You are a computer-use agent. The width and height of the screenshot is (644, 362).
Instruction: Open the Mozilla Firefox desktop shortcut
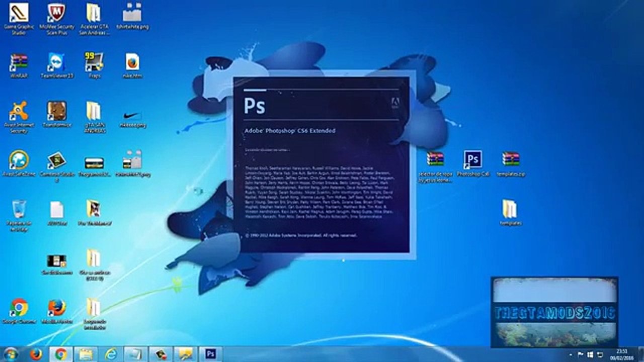[x=56, y=312]
